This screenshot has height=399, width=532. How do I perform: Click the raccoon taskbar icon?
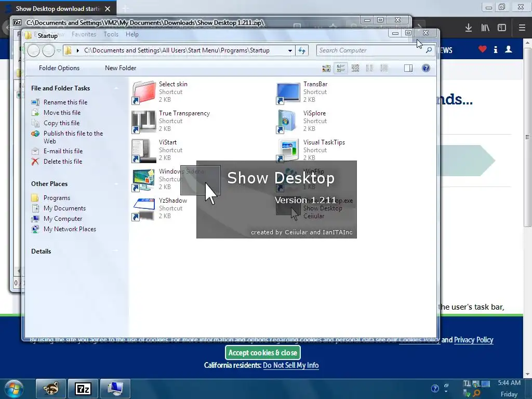click(51, 389)
